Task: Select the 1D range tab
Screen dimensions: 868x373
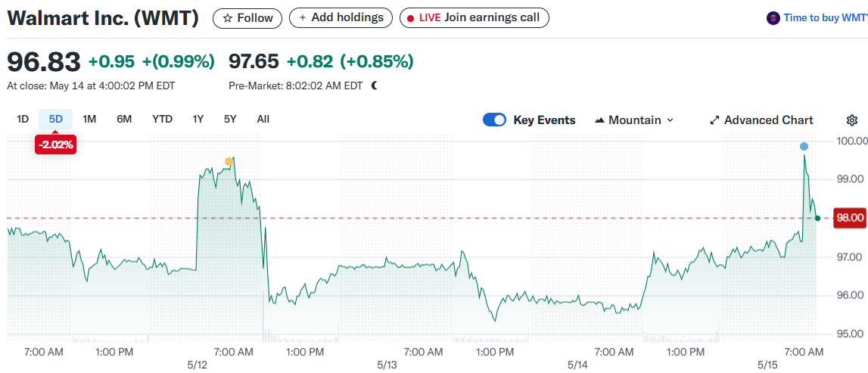Action: (x=23, y=119)
